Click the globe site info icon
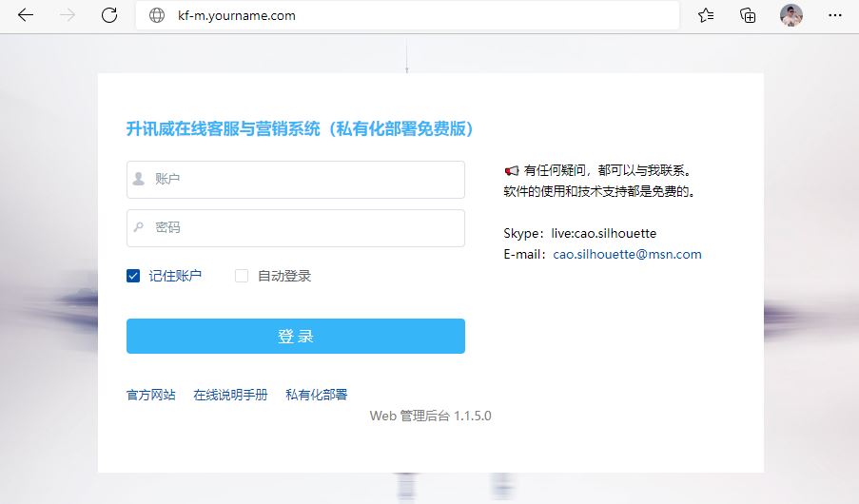Viewport: 859px width, 504px height. click(x=157, y=15)
